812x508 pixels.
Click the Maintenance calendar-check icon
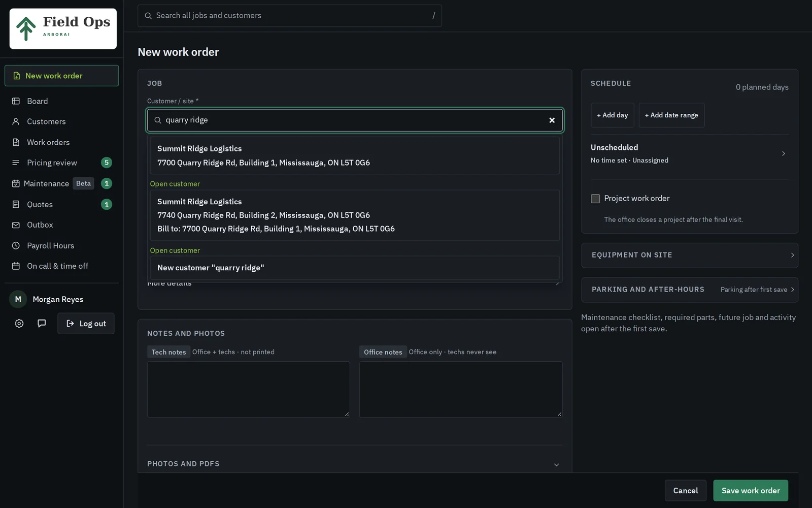pyautogui.click(x=16, y=183)
